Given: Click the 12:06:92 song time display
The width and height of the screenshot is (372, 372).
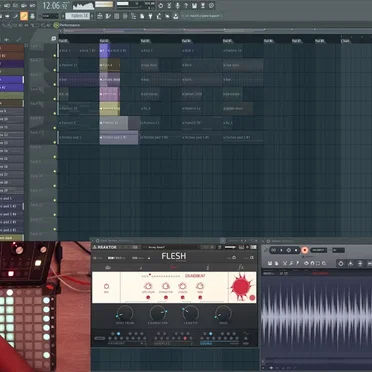Looking at the screenshot, I should point(56,6).
